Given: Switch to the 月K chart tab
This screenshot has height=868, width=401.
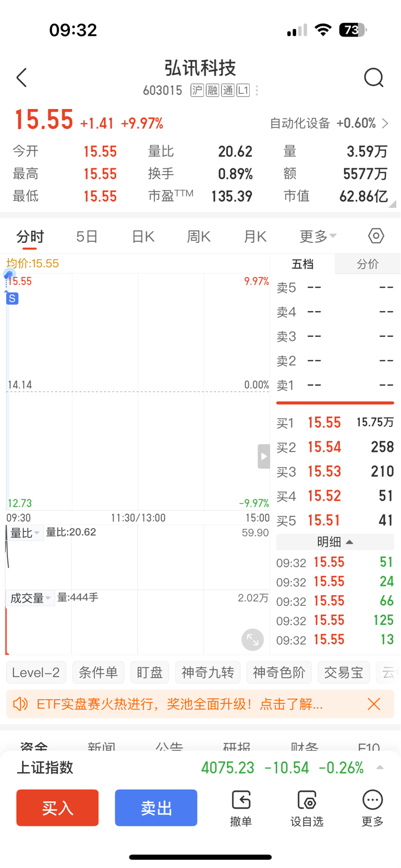Looking at the screenshot, I should tap(255, 237).
